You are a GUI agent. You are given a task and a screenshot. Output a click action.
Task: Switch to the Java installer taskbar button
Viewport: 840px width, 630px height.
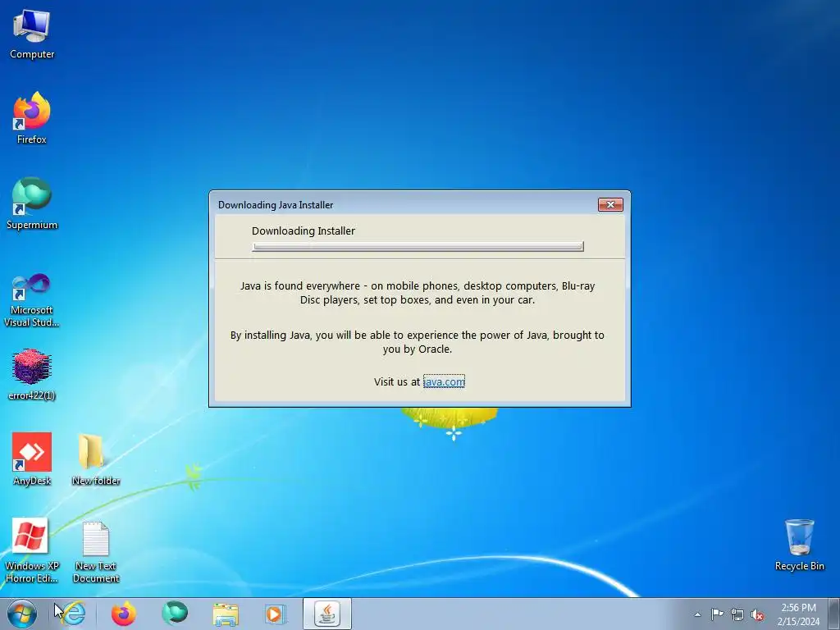[327, 614]
